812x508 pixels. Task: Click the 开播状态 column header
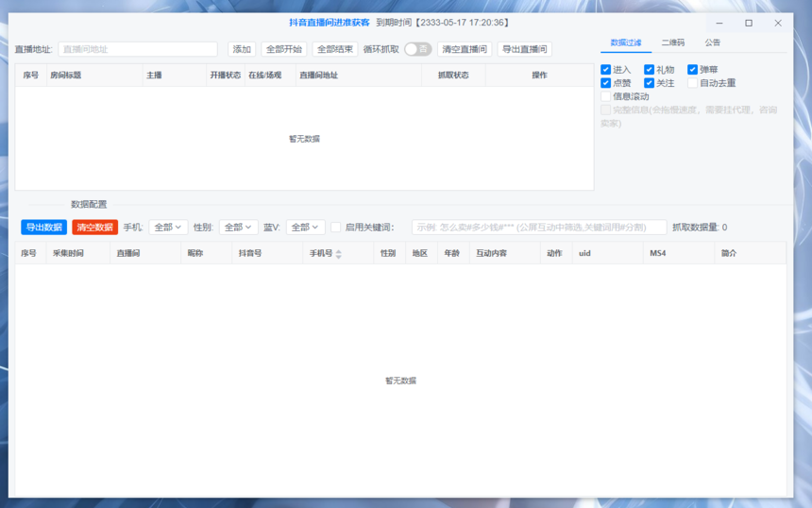[226, 76]
